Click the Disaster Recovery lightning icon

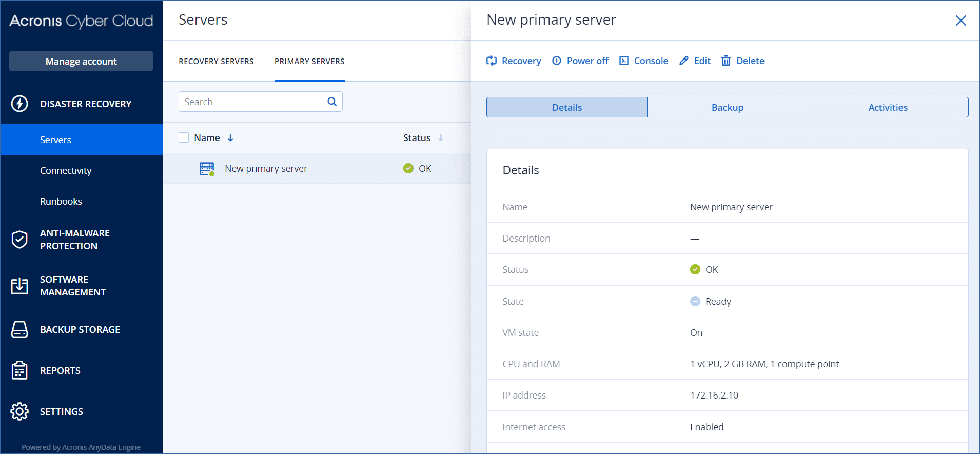pos(19,104)
